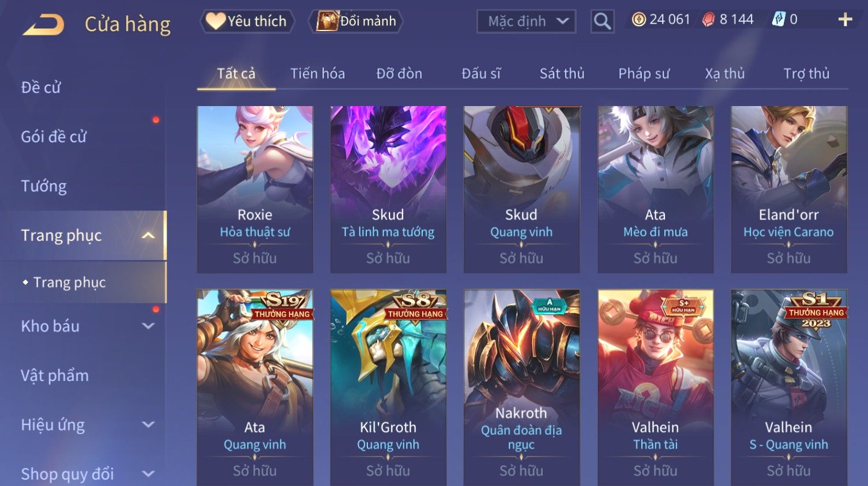Open the Tướng sidebar menu item
The image size is (868, 486).
(44, 186)
